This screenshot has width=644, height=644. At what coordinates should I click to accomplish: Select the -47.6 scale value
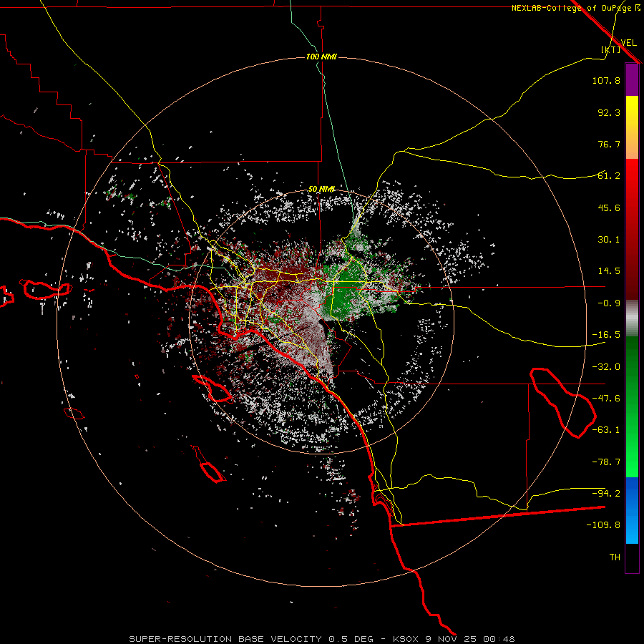pos(606,399)
